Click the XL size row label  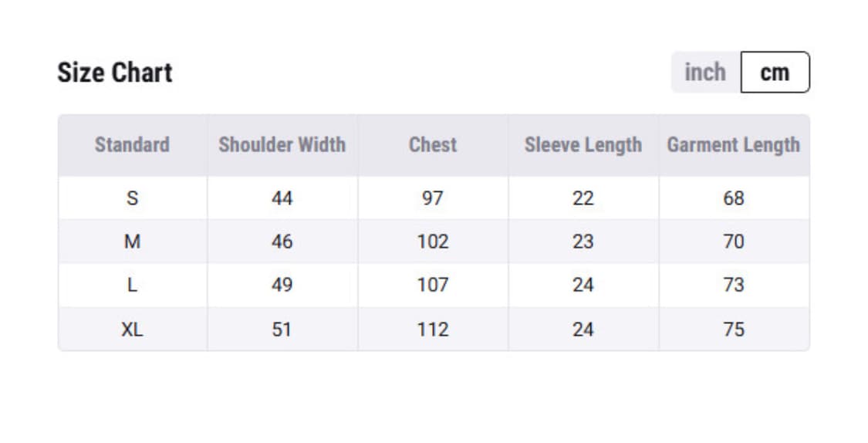132,330
